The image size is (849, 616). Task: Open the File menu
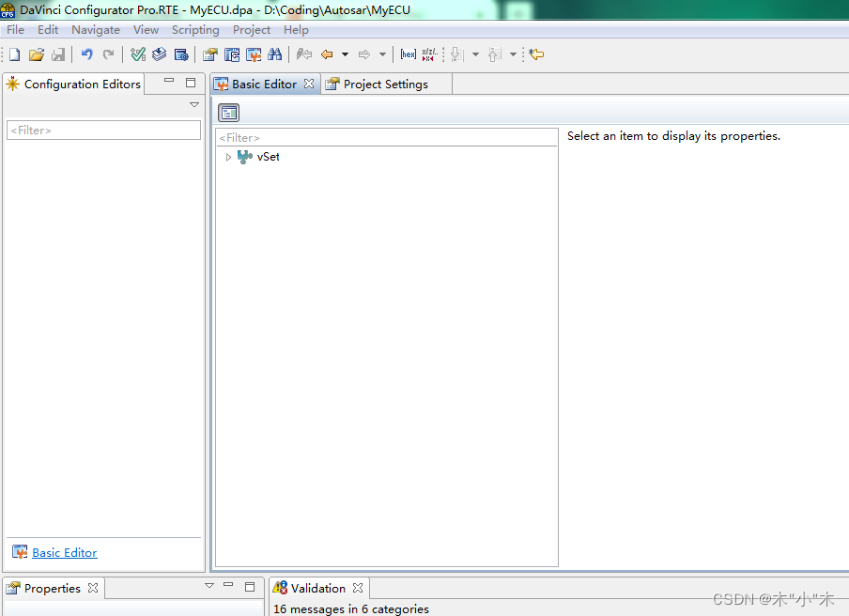coord(15,30)
